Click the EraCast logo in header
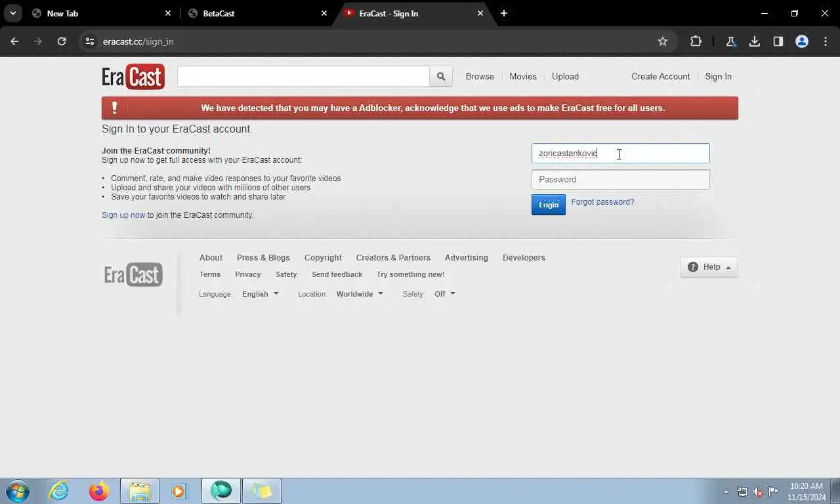 133,77
